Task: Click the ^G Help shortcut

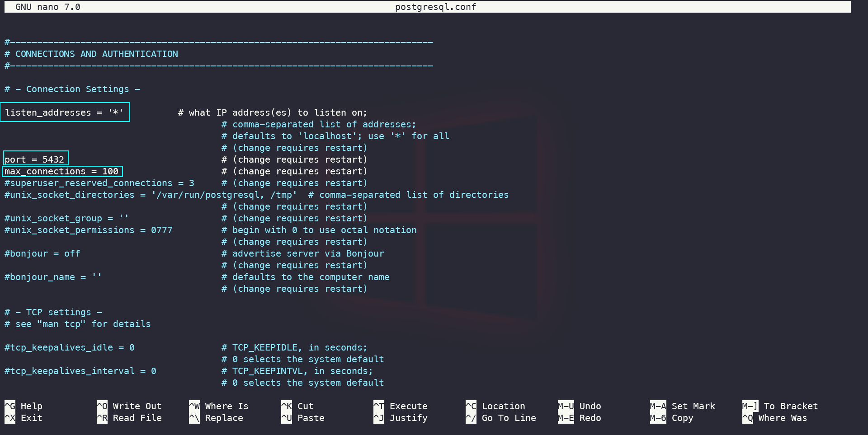Action: (x=24, y=406)
